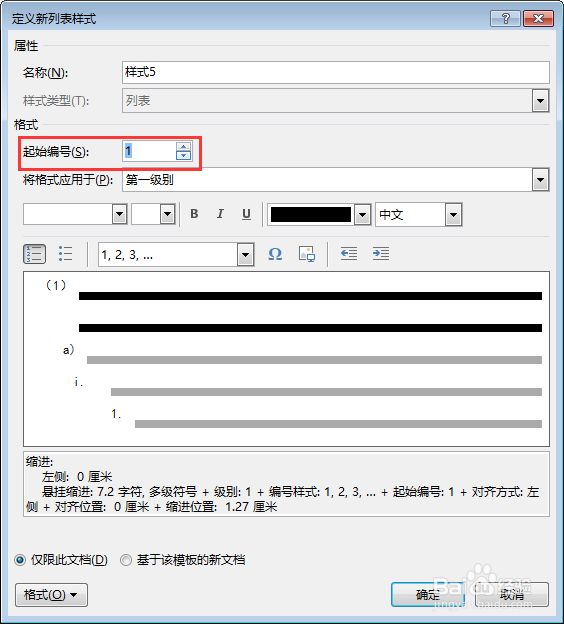Click the 确定 button
This screenshot has height=624, width=564.
click(428, 595)
